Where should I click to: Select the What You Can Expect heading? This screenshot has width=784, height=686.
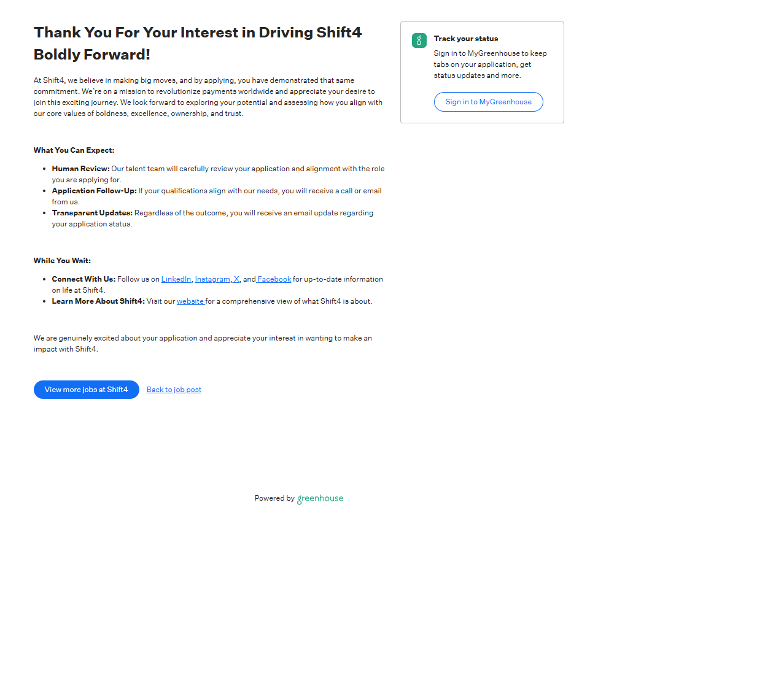click(74, 150)
